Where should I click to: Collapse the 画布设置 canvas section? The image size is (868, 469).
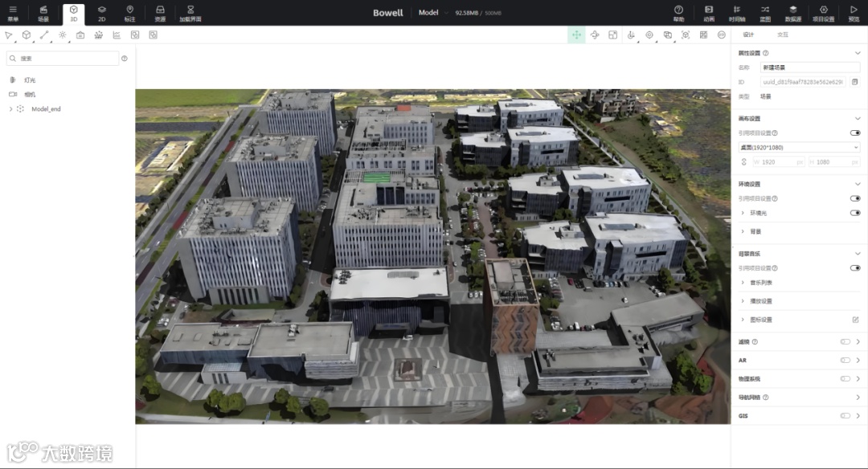(x=858, y=118)
